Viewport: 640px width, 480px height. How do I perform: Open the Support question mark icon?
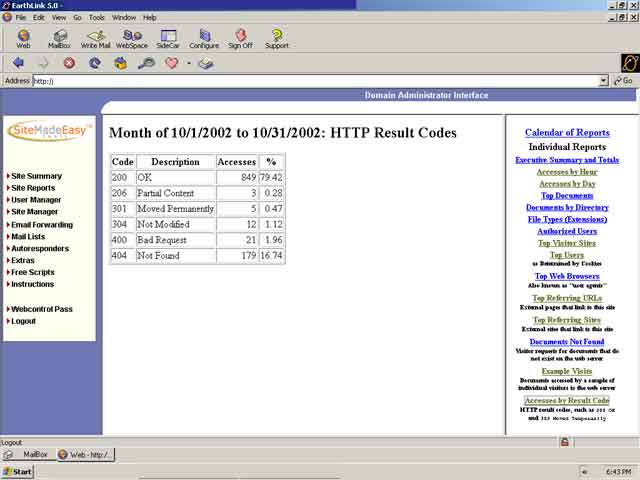click(277, 38)
